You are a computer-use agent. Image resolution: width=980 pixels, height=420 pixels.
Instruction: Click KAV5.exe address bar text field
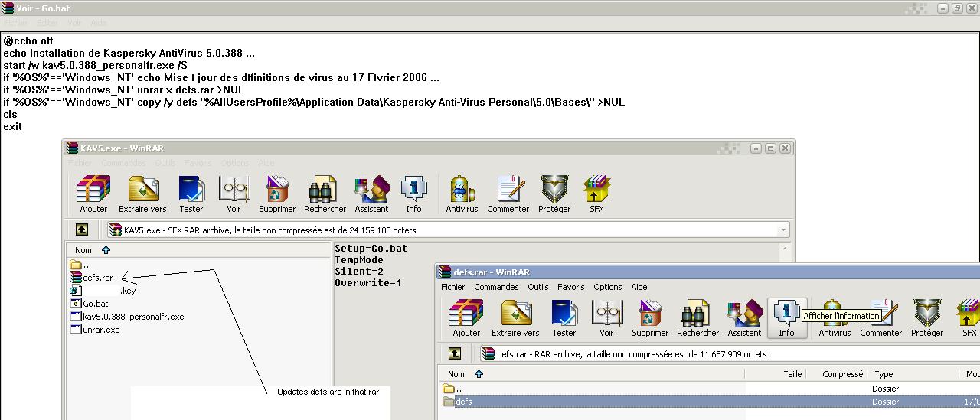pos(448,230)
